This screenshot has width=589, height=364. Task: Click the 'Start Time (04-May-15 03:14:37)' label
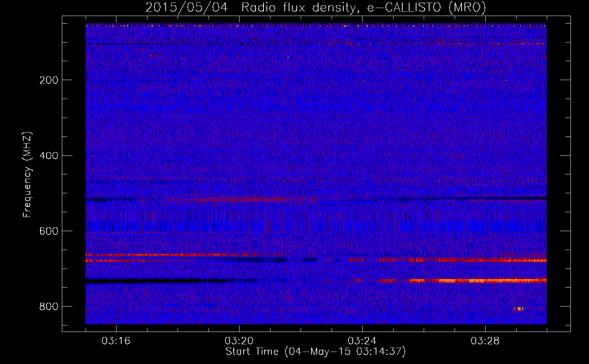point(316,352)
